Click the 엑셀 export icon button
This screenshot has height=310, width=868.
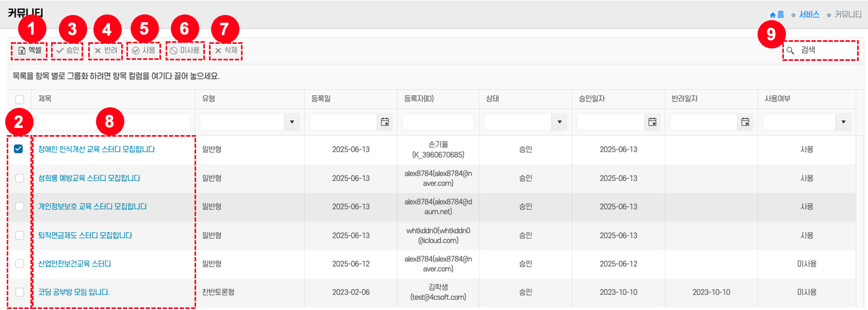pos(29,51)
